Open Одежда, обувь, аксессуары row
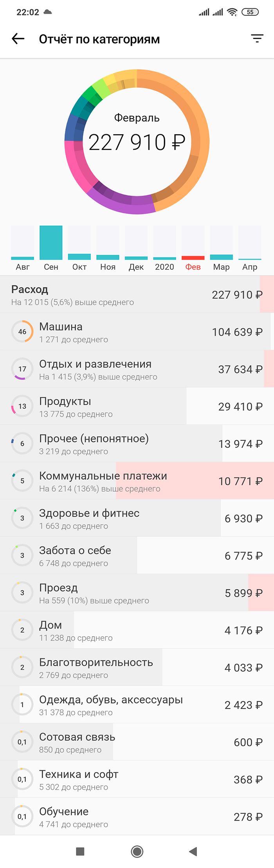Screen dimensions: 274x868 click(137, 705)
